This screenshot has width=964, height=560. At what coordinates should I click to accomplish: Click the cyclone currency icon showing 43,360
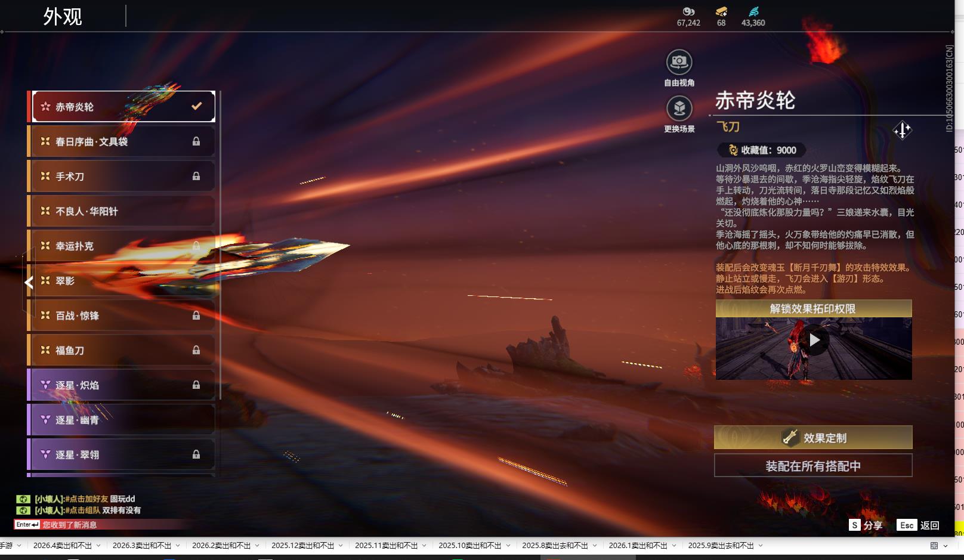coord(753,10)
